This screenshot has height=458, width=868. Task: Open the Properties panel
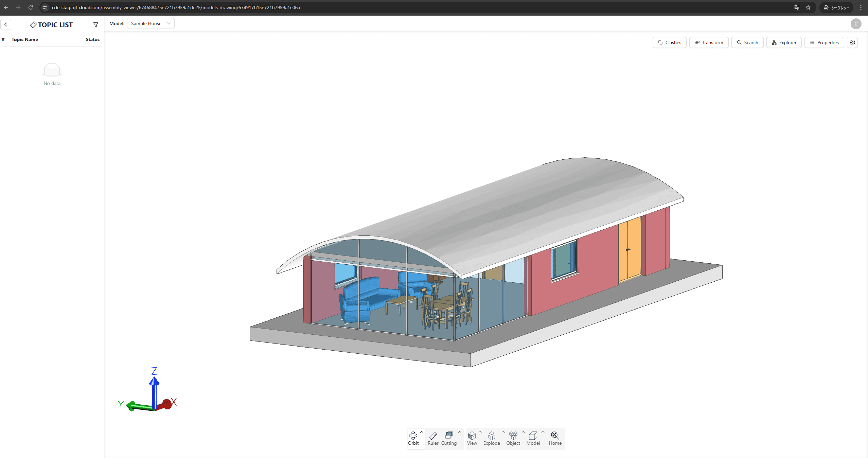(x=824, y=42)
